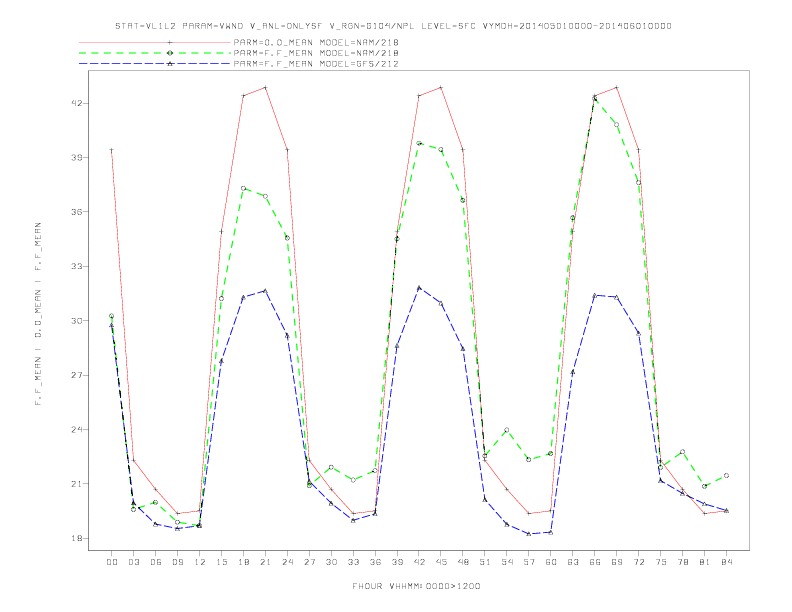792x612 pixels.
Task: Click y-axis tick label 18
Action: click(76, 538)
